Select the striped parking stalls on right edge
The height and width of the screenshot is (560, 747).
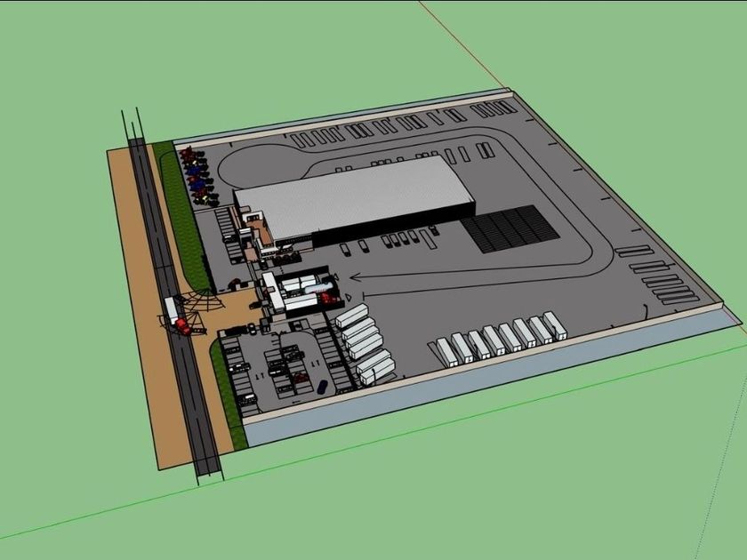[x=658, y=276]
